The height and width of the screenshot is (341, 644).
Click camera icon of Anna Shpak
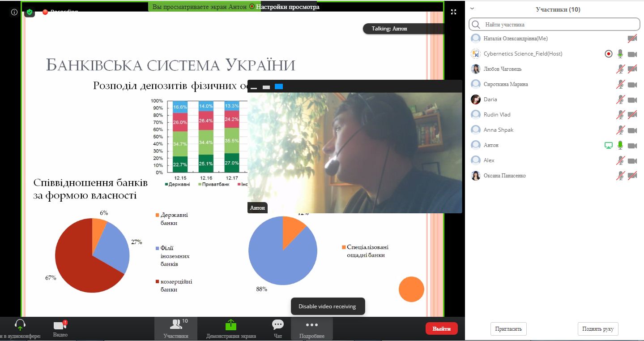pos(632,130)
